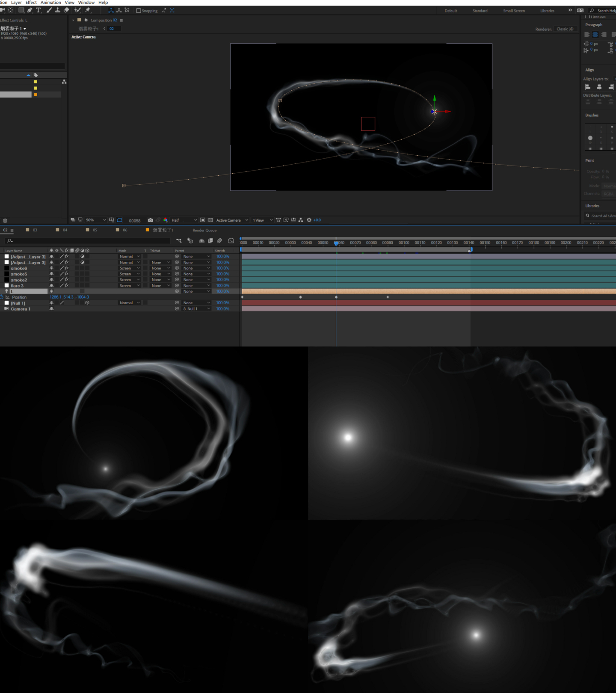Viewport: 616px width, 693px height.
Task: Select the Type tool in toolbar
Action: click(x=38, y=10)
